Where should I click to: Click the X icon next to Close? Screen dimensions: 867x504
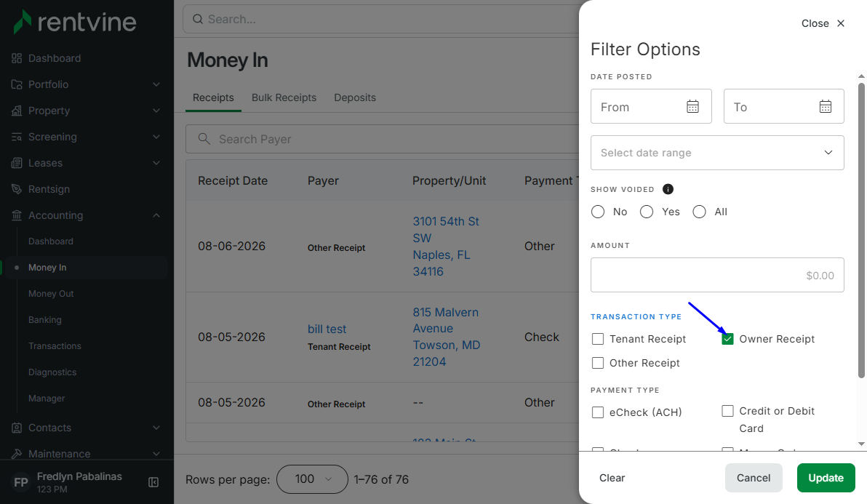[x=841, y=23]
